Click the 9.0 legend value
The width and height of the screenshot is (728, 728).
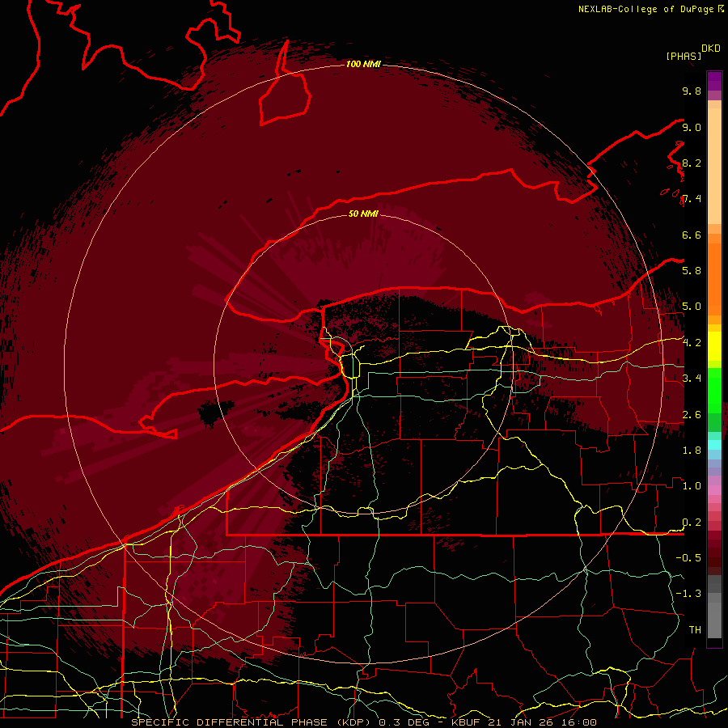(692, 127)
